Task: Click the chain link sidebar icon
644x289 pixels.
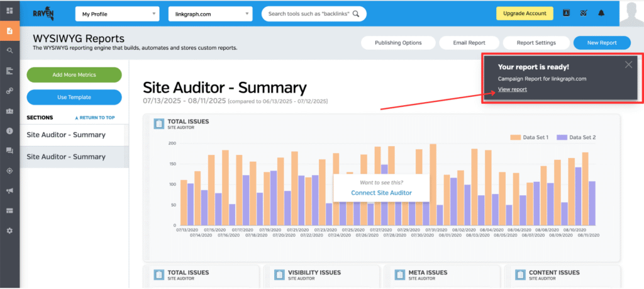Action: click(x=9, y=91)
